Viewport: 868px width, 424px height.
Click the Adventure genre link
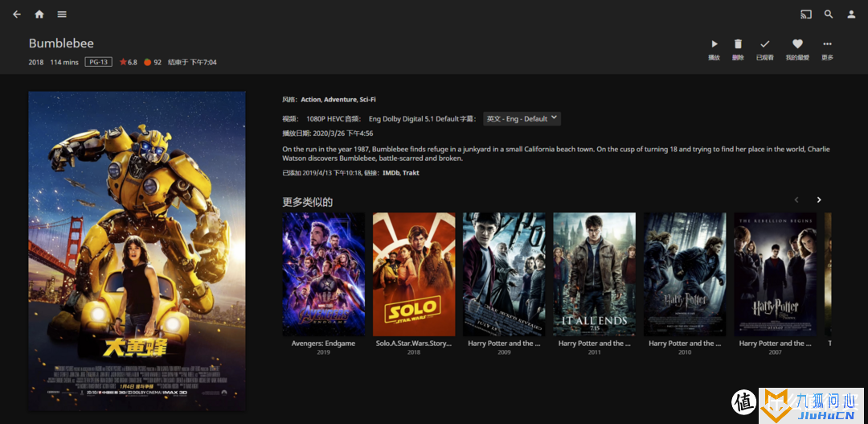pos(340,100)
